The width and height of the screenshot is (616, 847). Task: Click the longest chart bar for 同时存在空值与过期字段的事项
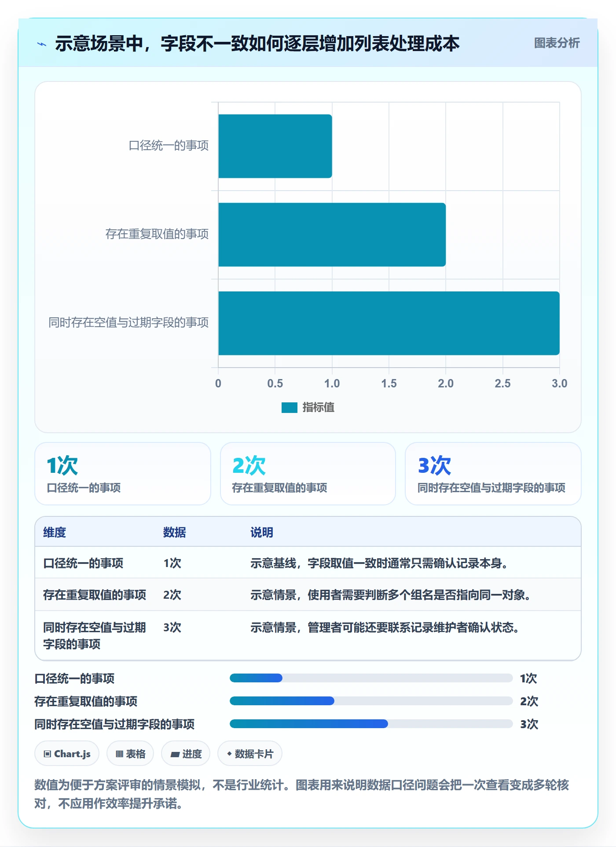point(389,323)
